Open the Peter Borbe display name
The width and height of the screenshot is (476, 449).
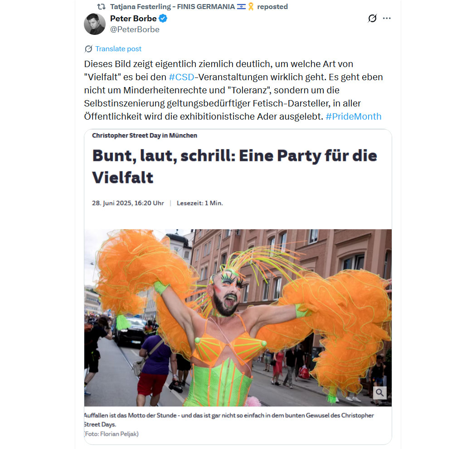(133, 19)
